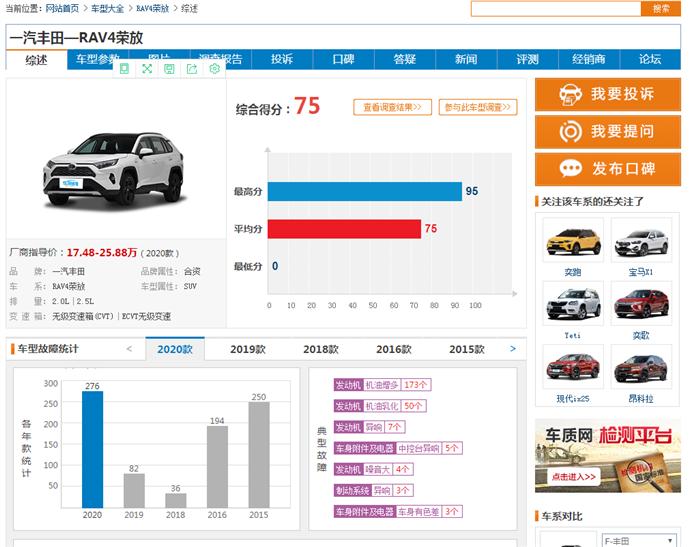Viewport: 700px width, 547px height.
Task: Click the green share export icon
Action: click(x=192, y=69)
